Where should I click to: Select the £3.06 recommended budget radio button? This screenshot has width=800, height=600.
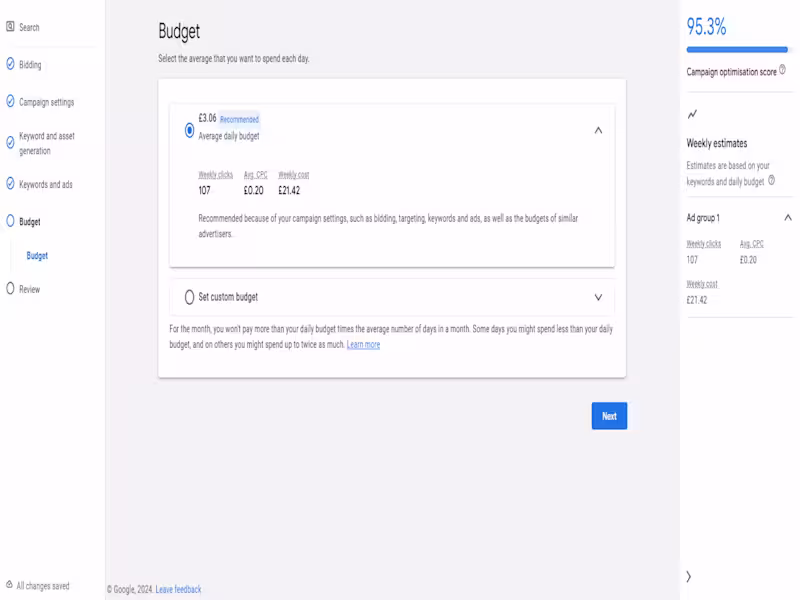pyautogui.click(x=189, y=130)
